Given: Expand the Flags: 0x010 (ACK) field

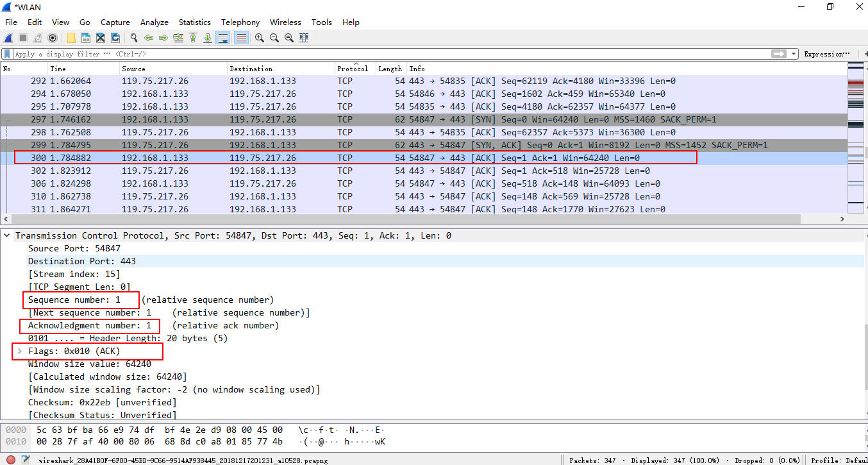Looking at the screenshot, I should click(x=19, y=351).
